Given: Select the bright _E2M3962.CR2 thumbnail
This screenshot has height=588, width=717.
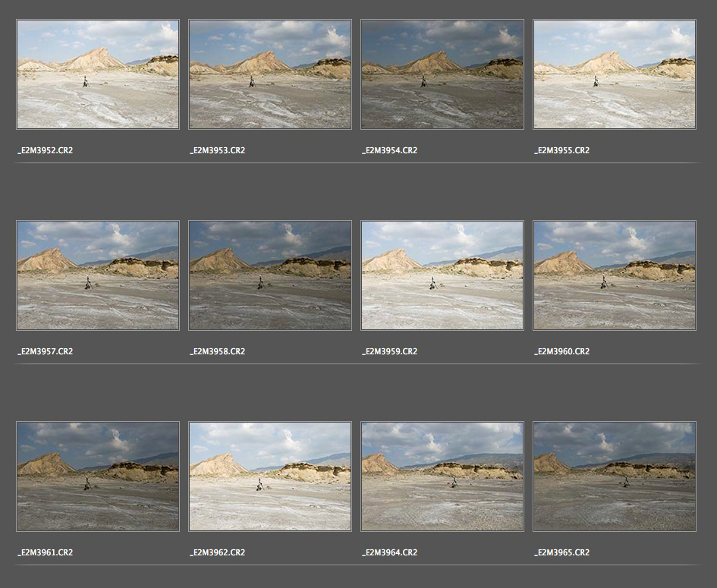Looking at the screenshot, I should (x=270, y=476).
